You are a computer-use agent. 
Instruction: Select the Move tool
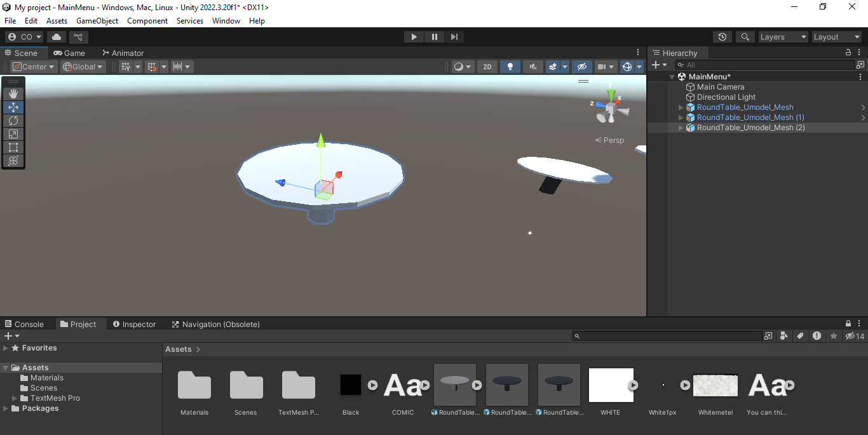(13, 107)
